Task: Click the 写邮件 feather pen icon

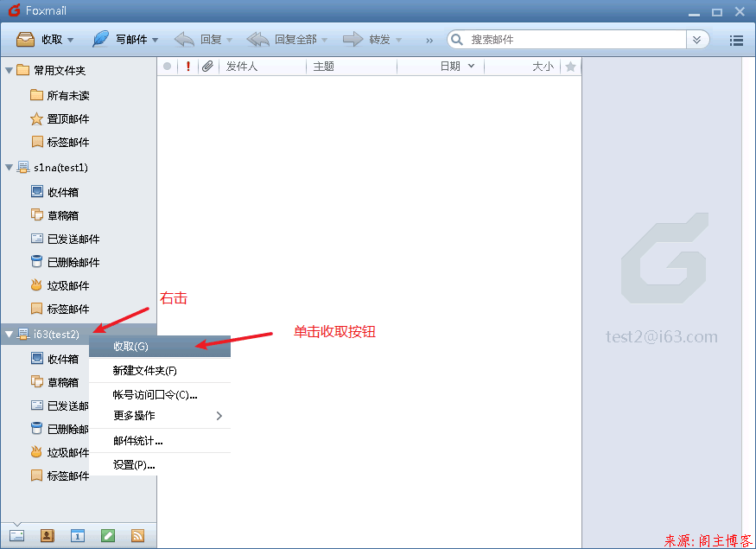Action: 101,39
